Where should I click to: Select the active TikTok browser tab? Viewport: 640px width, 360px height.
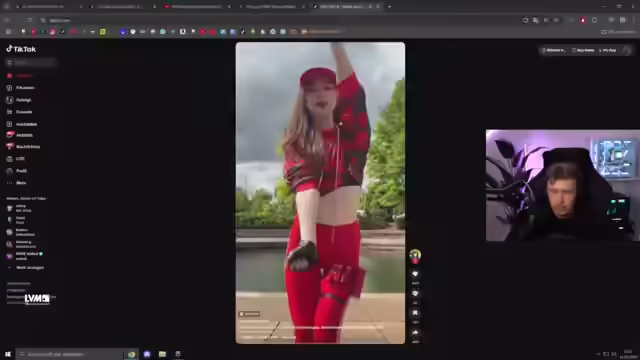point(347,7)
